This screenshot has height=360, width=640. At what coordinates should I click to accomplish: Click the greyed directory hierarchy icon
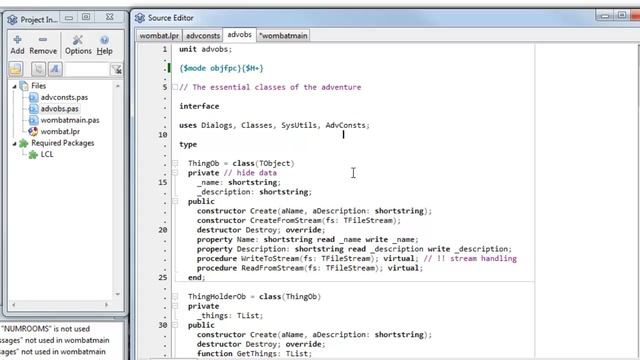point(38,69)
